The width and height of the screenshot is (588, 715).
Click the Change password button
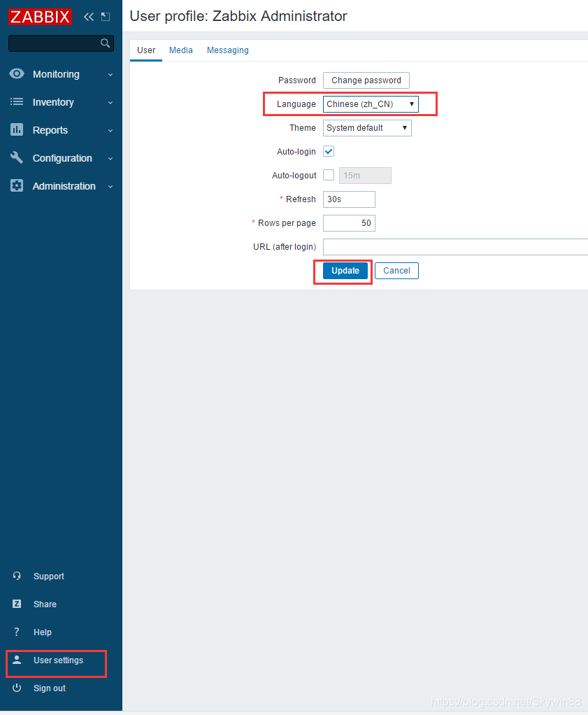[x=366, y=80]
